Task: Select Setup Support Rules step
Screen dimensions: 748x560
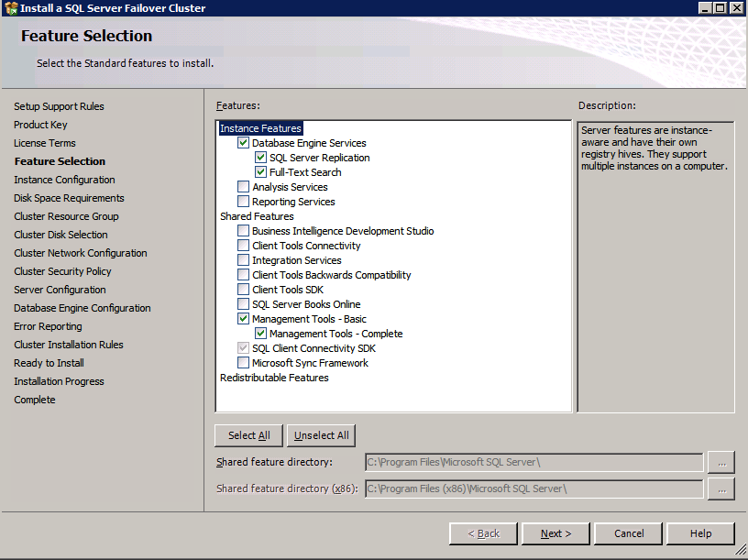Action: tap(59, 106)
